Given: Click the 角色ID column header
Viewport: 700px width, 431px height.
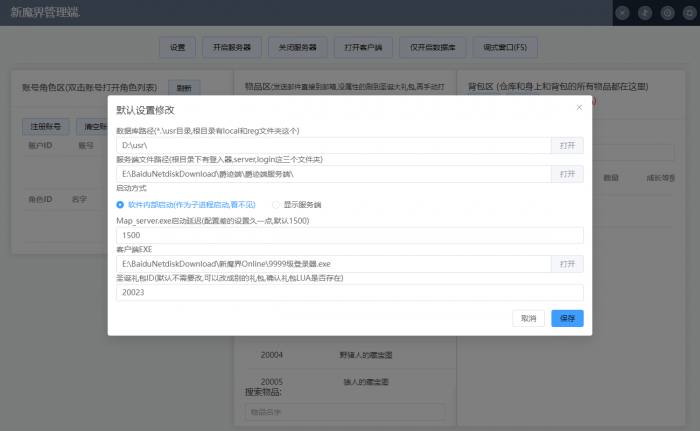Looking at the screenshot, I should 40,199.
